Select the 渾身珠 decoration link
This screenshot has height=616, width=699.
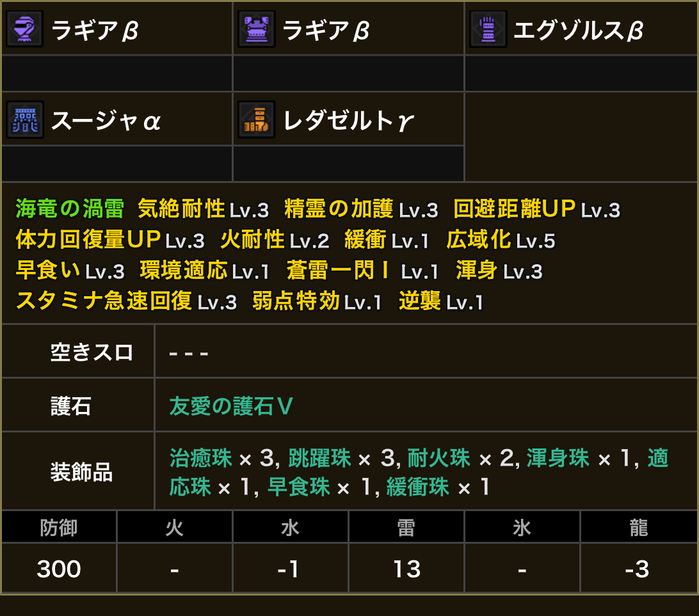point(558,458)
